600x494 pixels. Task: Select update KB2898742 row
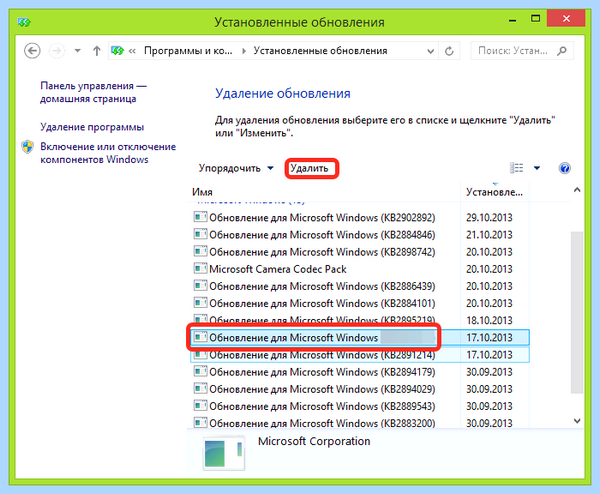(360, 252)
